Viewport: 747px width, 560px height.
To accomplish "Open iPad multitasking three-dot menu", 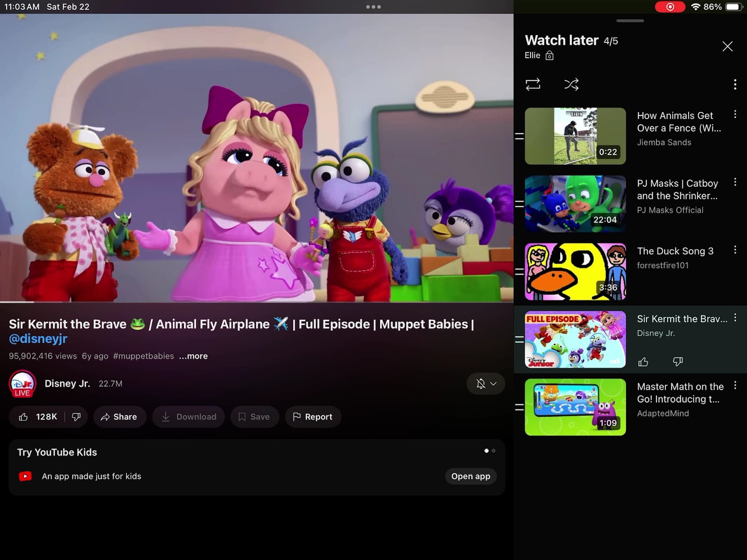I will [373, 7].
